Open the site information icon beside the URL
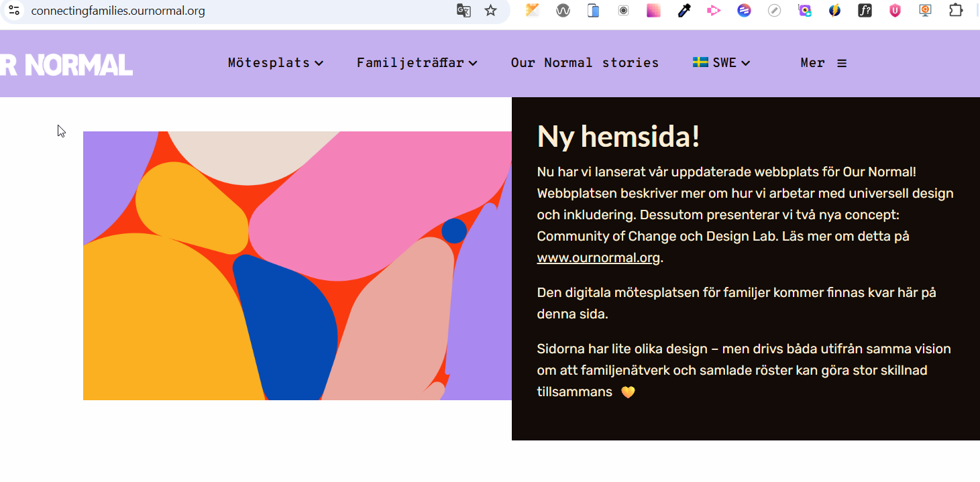This screenshot has height=482, width=980. click(x=14, y=11)
